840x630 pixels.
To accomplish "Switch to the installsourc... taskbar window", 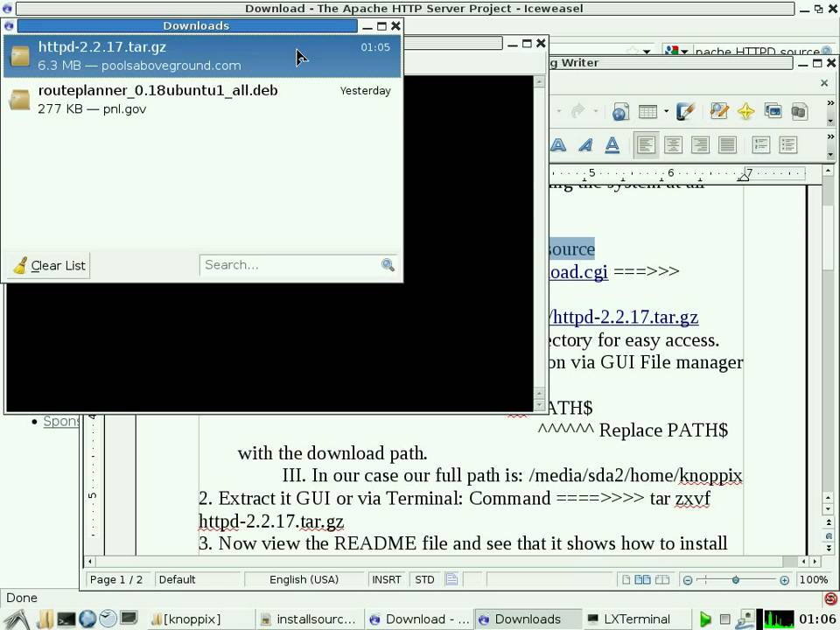I will point(309,619).
